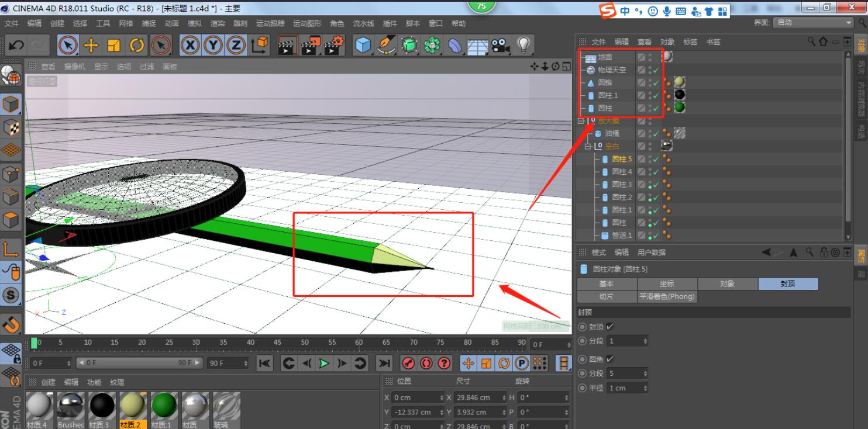Open material manager 创建 menu

click(48, 382)
